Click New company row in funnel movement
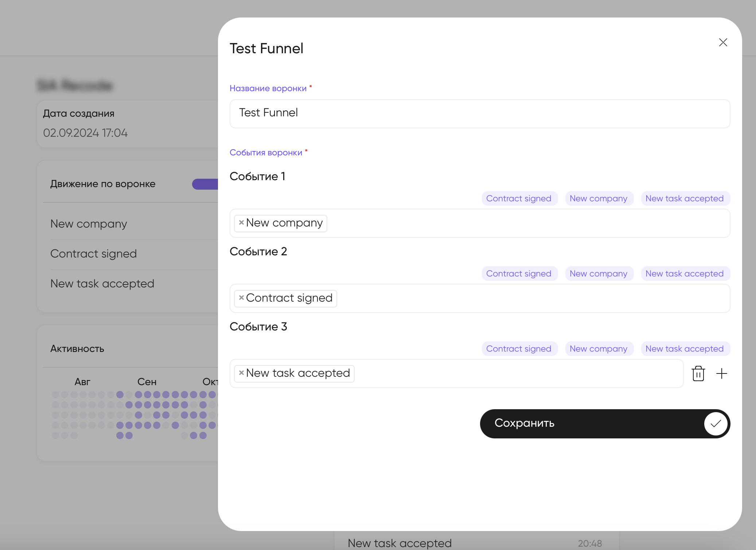 [89, 224]
